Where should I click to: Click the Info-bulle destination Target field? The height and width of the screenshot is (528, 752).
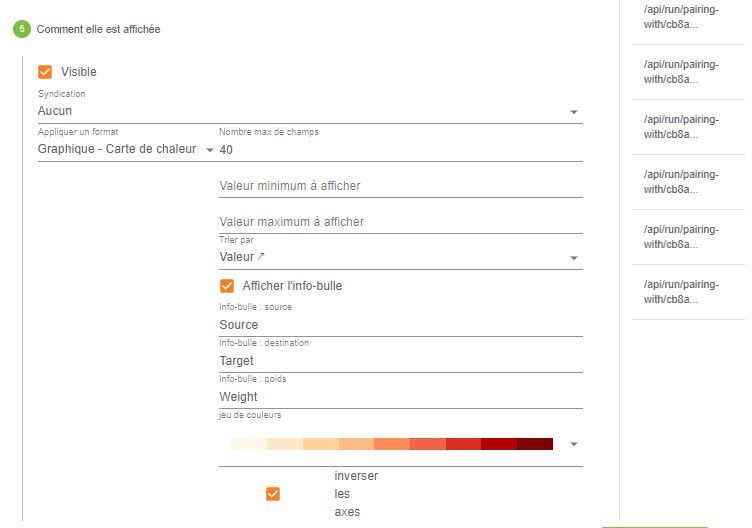(x=400, y=361)
